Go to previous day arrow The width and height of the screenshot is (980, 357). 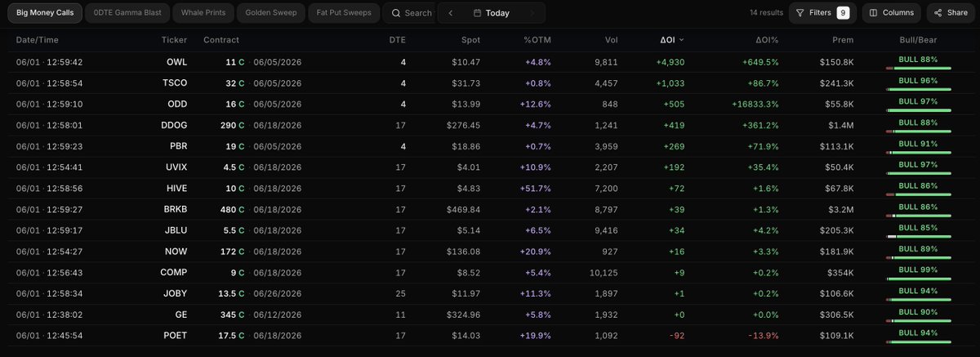coord(451,13)
